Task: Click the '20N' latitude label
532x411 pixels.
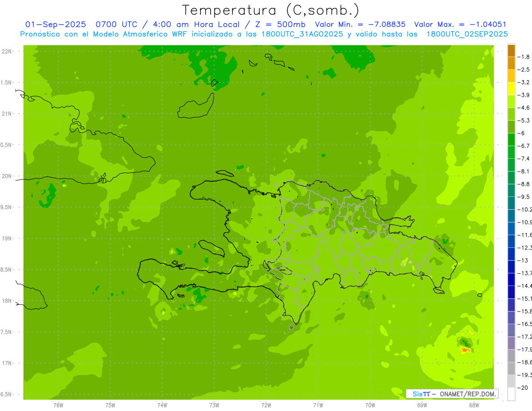Action: pos(7,176)
